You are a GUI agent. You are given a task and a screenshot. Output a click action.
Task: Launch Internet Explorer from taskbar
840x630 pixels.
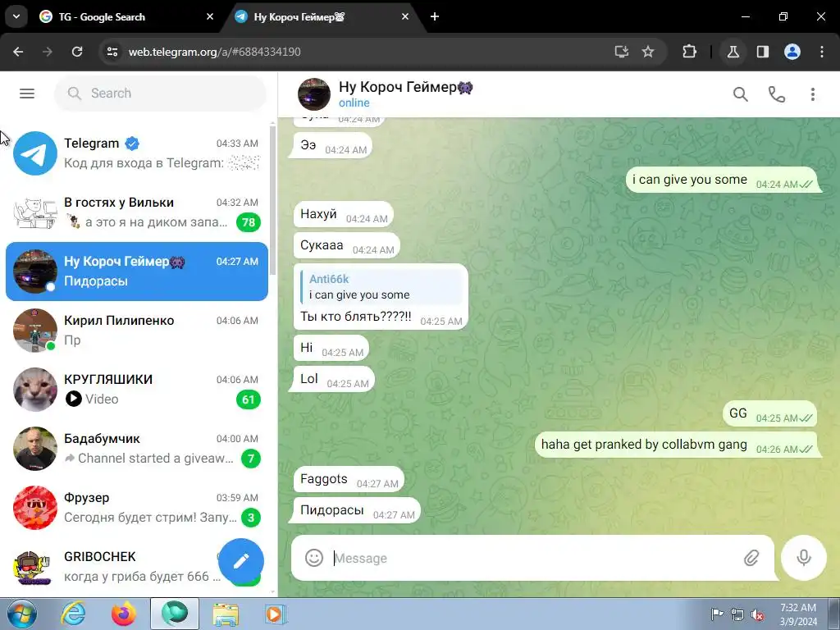pyautogui.click(x=73, y=614)
